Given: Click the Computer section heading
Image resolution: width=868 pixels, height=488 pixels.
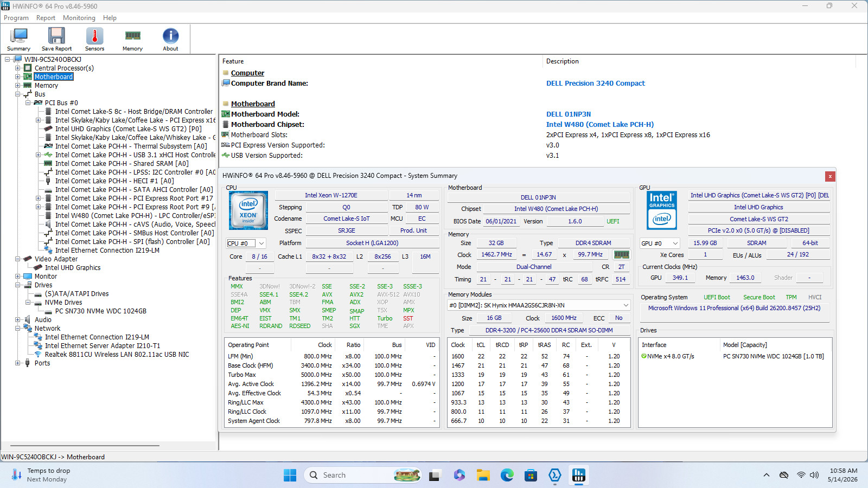Looking at the screenshot, I should 247,73.
